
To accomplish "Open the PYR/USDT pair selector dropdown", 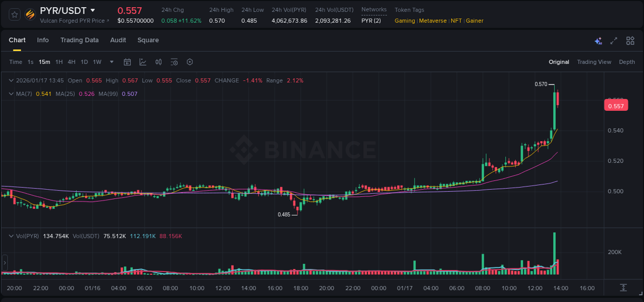I will click(93, 10).
